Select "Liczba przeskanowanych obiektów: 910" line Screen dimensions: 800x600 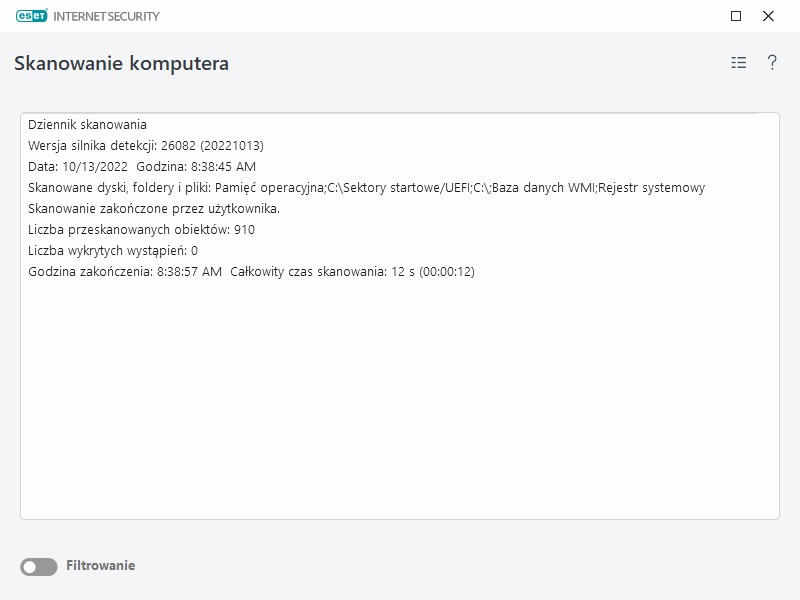[x=141, y=230]
